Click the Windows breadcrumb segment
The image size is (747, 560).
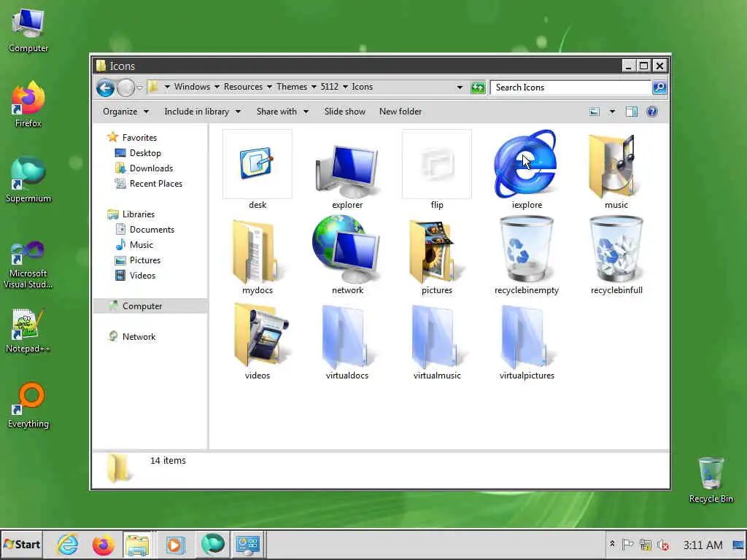(192, 87)
